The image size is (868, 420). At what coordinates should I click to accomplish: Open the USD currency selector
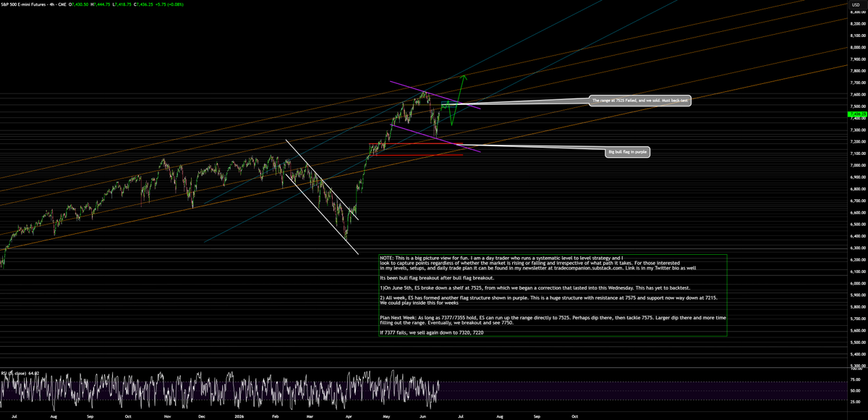tap(856, 5)
